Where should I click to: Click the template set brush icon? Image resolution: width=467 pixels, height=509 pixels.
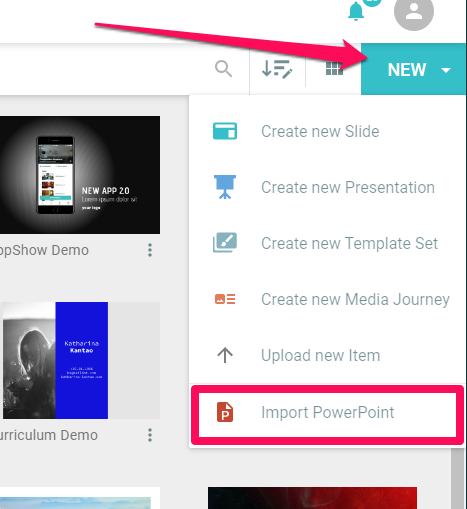pyautogui.click(x=225, y=242)
